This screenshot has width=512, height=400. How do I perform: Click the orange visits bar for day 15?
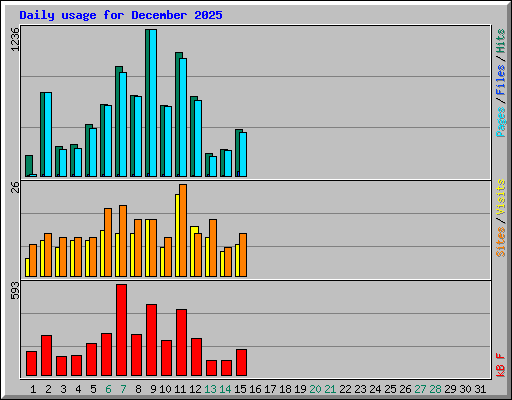coord(243,255)
